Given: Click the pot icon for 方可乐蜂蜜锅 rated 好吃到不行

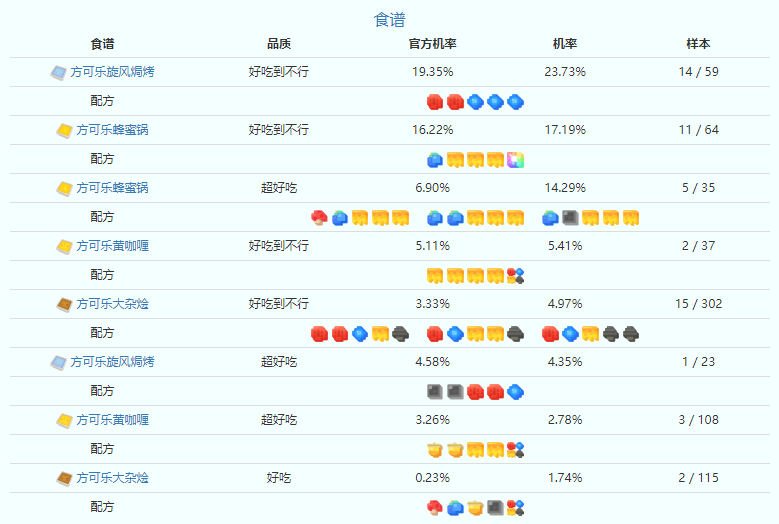Looking at the screenshot, I should tap(64, 131).
